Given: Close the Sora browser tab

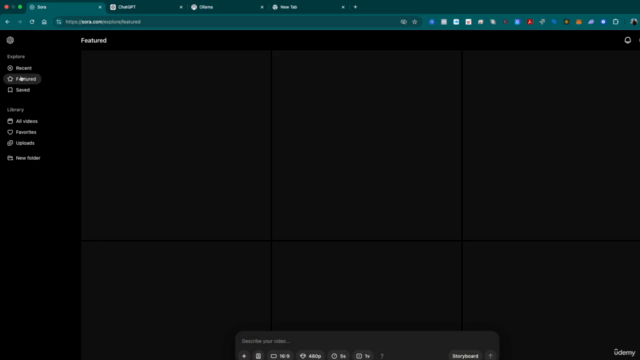Looking at the screenshot, I should (100, 7).
